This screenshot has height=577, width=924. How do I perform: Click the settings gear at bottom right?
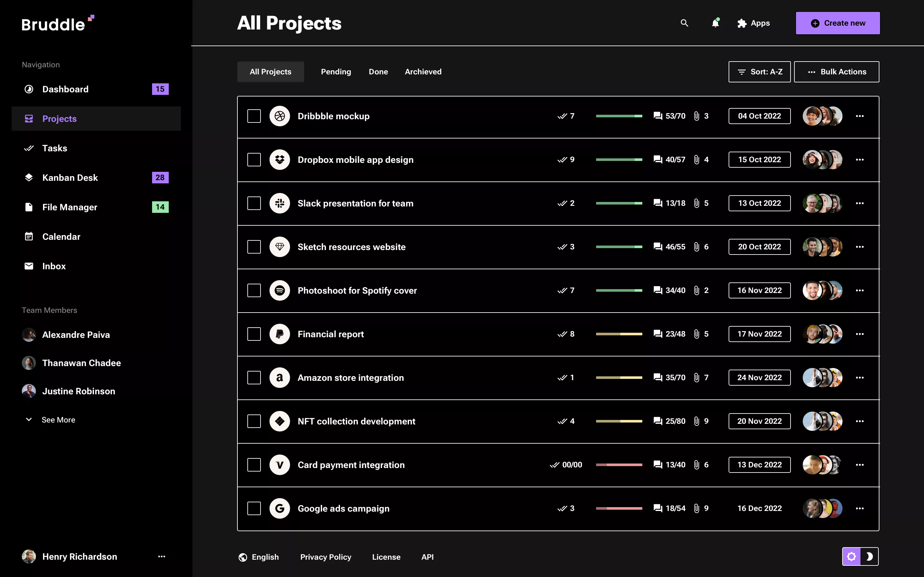852,556
